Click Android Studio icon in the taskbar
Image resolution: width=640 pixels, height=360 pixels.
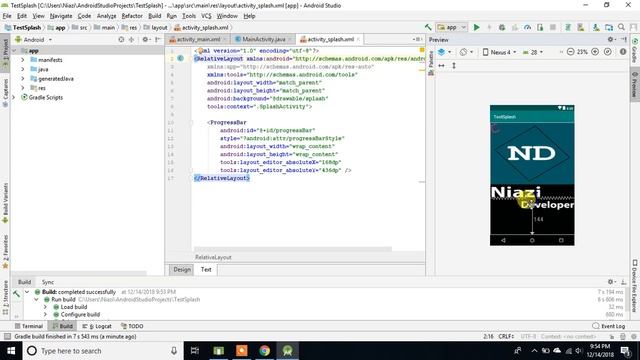pyautogui.click(x=287, y=351)
